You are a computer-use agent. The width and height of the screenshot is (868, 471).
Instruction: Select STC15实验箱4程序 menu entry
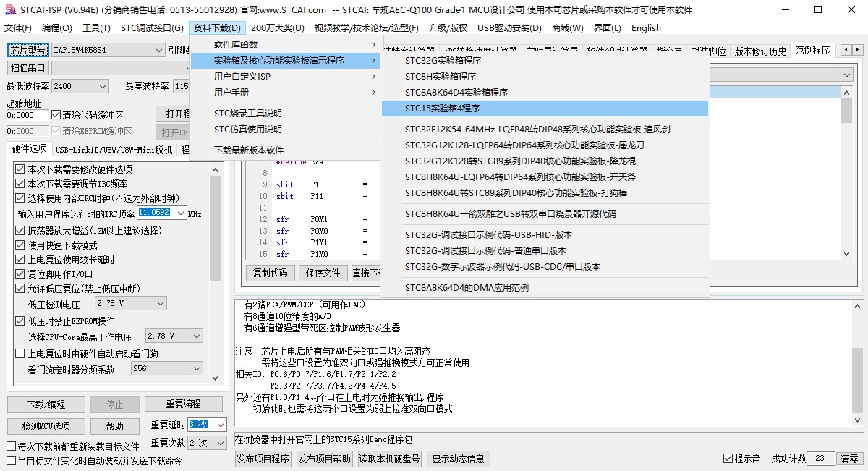coord(545,108)
